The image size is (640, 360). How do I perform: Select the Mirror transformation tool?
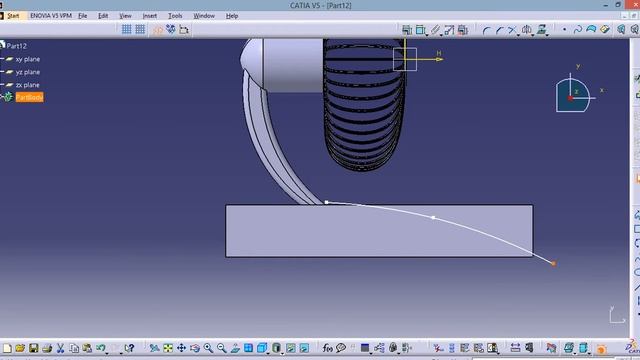527,30
